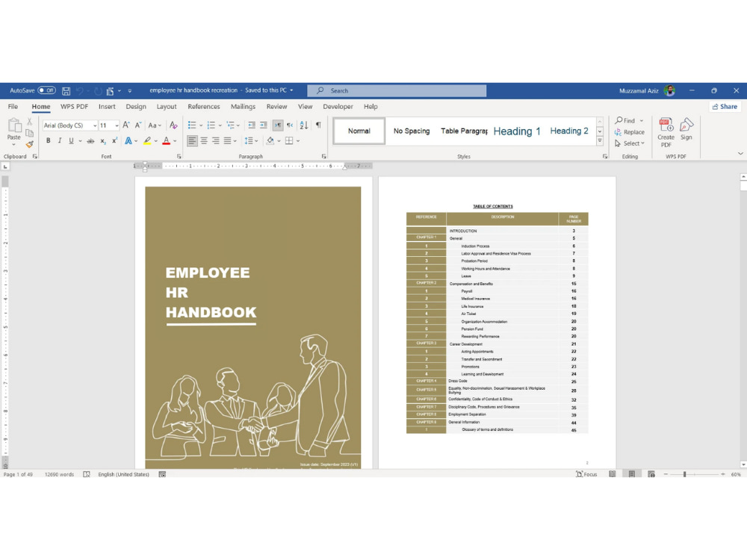The height and width of the screenshot is (560, 747).
Task: Adjust the zoom slider handle
Action: tap(684, 474)
